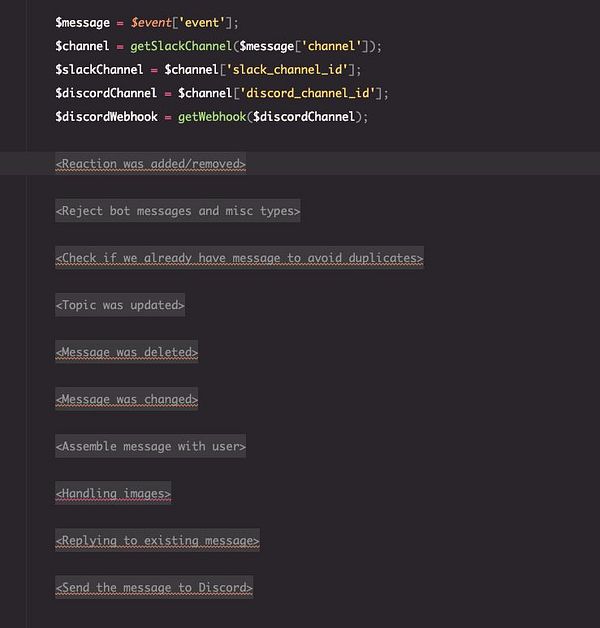The height and width of the screenshot is (628, 600).
Task: Place cursor on $message variable declaration
Action: point(83,22)
